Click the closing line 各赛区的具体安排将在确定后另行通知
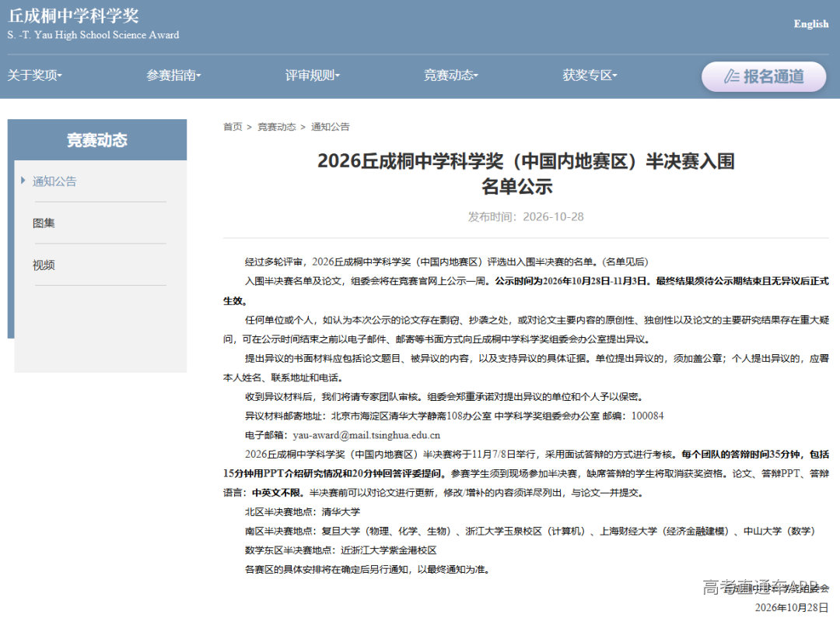This screenshot has height=618, width=840. 368,570
